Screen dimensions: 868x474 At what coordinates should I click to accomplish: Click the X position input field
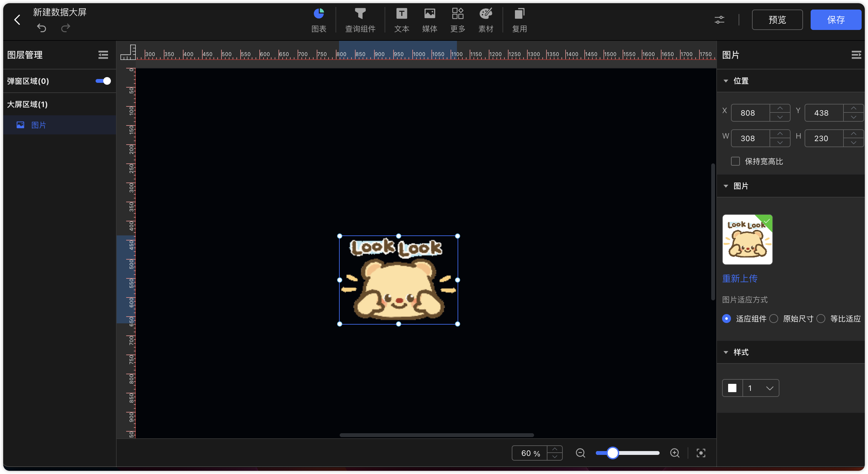(750, 113)
